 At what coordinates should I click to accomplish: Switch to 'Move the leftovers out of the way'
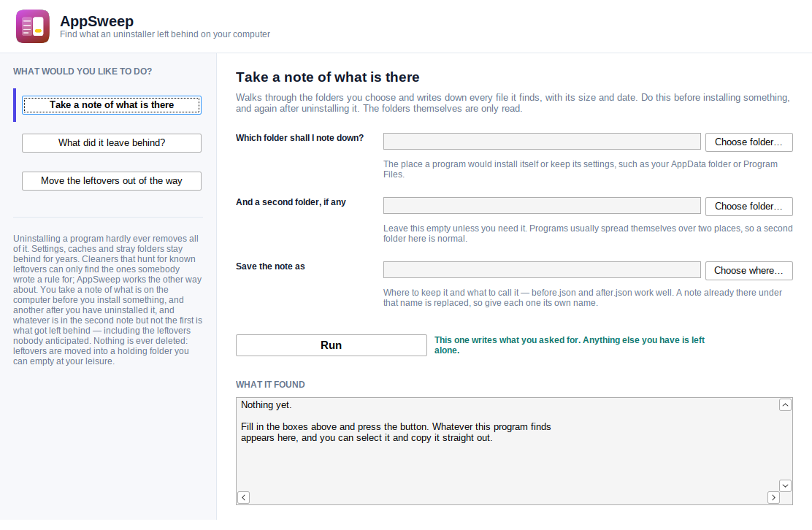click(111, 180)
